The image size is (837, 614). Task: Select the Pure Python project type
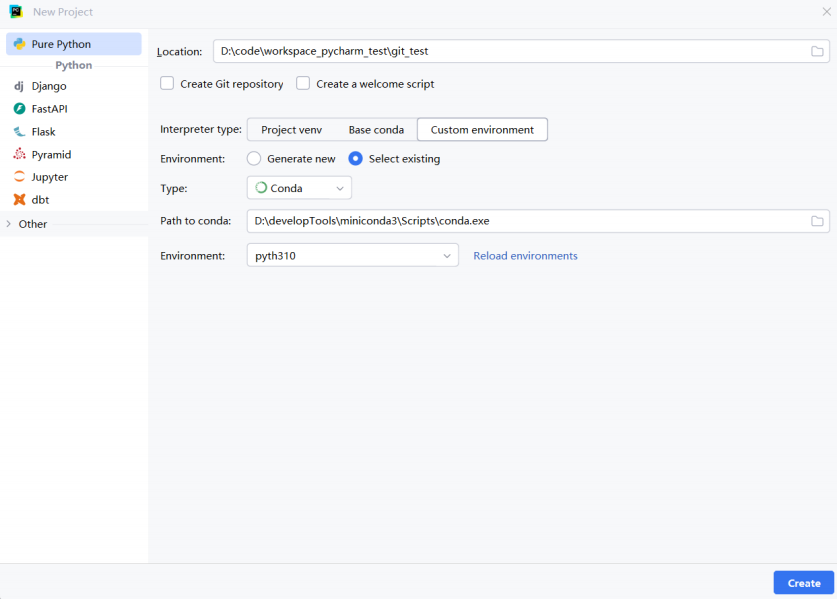click(74, 44)
